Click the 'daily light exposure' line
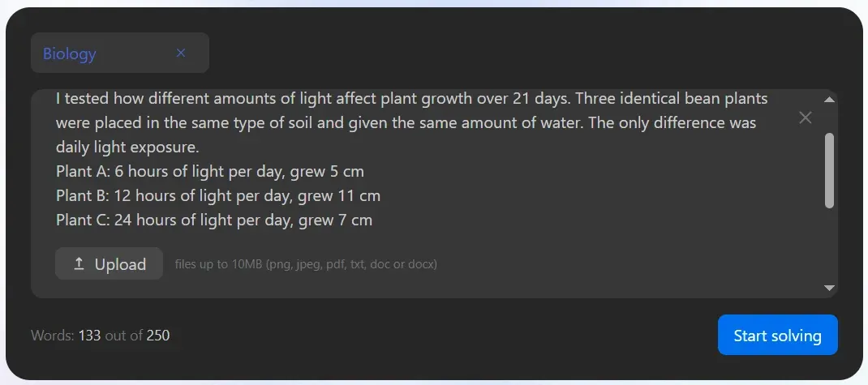 pos(127,148)
